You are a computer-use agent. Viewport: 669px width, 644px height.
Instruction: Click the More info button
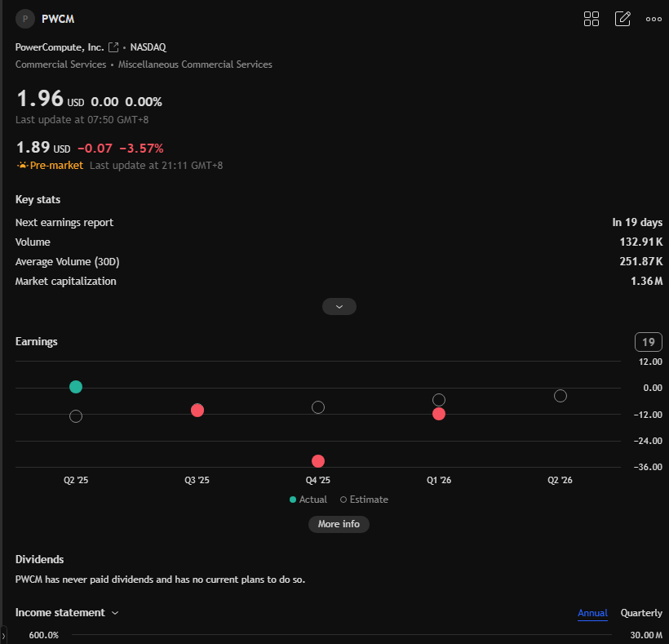point(339,524)
